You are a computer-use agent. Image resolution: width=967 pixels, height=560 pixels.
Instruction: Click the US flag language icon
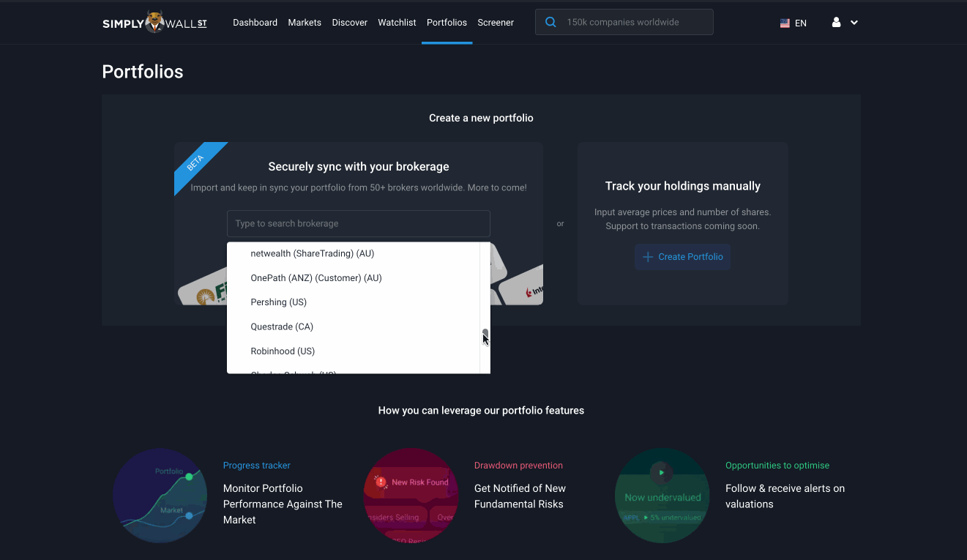click(785, 23)
